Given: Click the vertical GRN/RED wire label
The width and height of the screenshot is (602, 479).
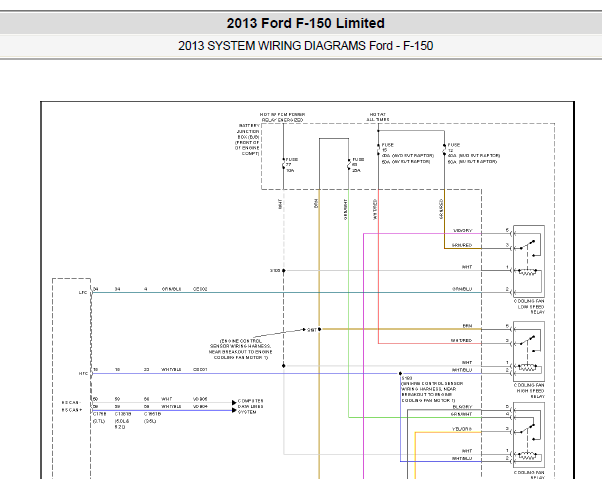Looking at the screenshot, I should click(x=441, y=209).
